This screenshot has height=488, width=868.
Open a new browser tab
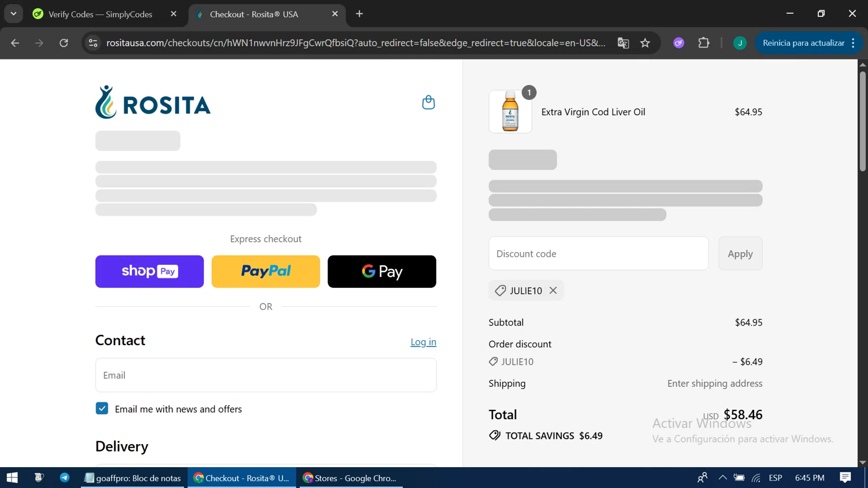(359, 14)
